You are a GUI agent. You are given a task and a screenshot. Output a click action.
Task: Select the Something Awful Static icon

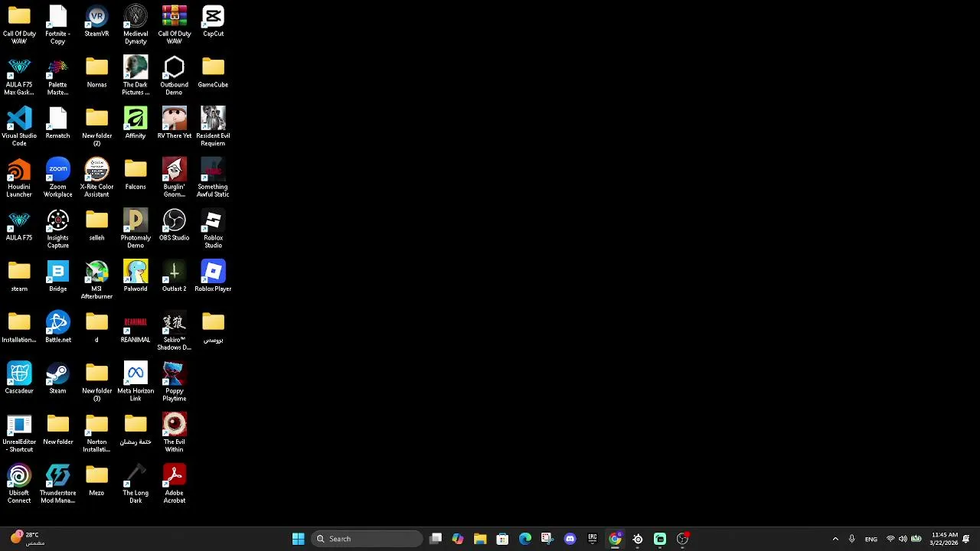pos(213,178)
